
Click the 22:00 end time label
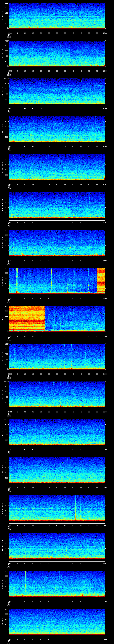pos(105,298)
